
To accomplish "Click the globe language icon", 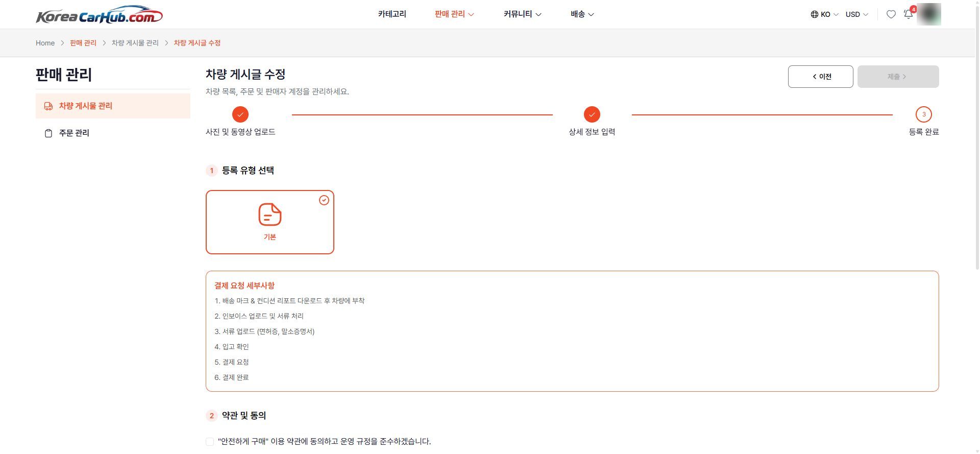I will (814, 14).
